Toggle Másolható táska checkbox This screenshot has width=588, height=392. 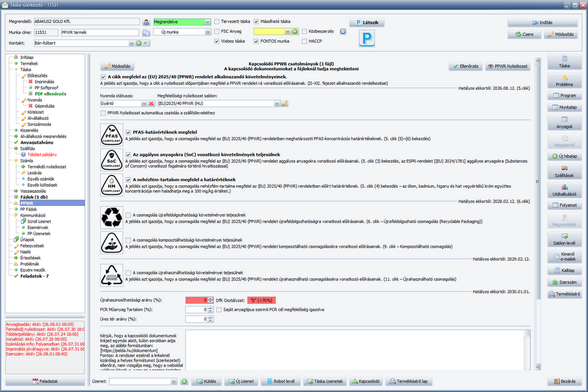(256, 22)
